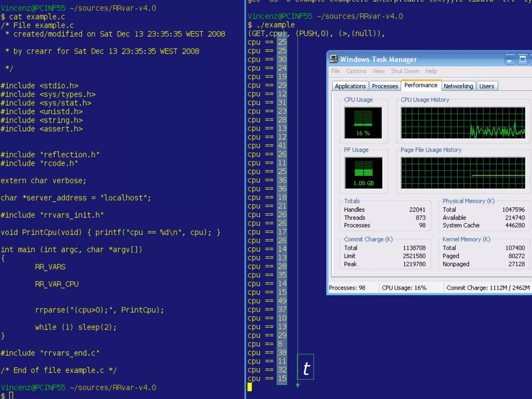Click the CPU Usage History graph
Screen dimensions: 532x399
click(x=463, y=123)
